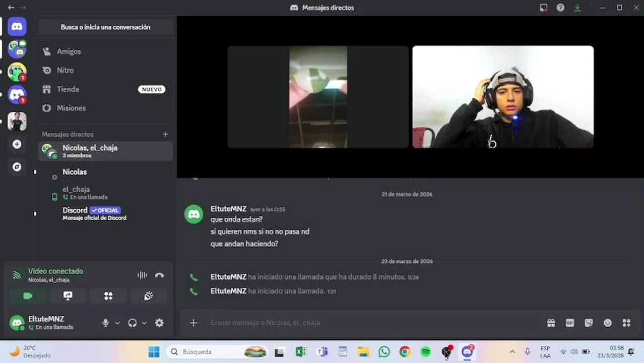
Task: Open the Discover servers compass icon
Action: [17, 167]
